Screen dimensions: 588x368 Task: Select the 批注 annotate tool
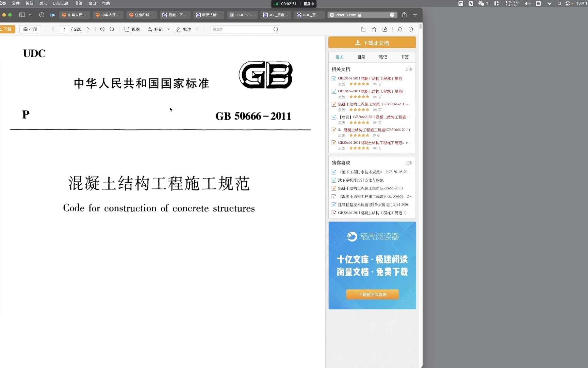(183, 29)
